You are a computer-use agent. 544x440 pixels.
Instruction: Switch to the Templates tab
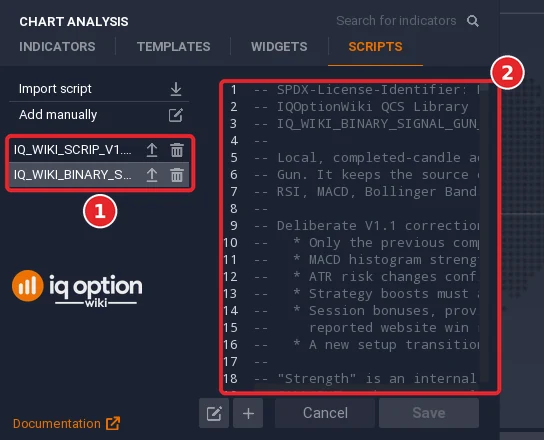click(x=173, y=47)
